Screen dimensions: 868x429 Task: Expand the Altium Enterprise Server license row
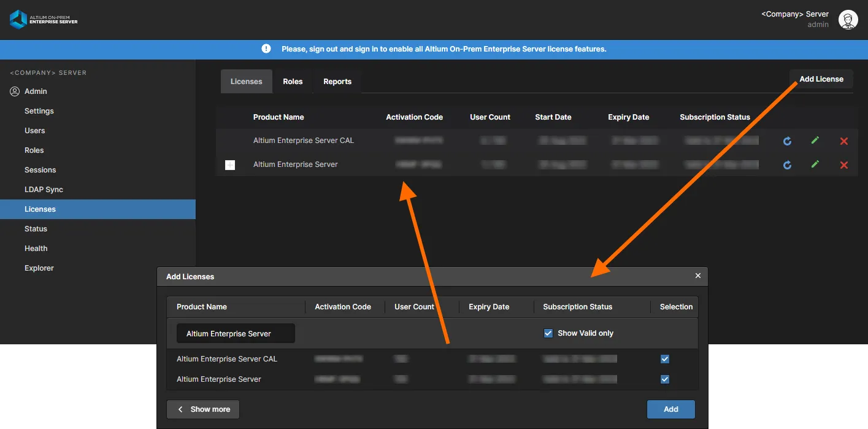click(230, 164)
